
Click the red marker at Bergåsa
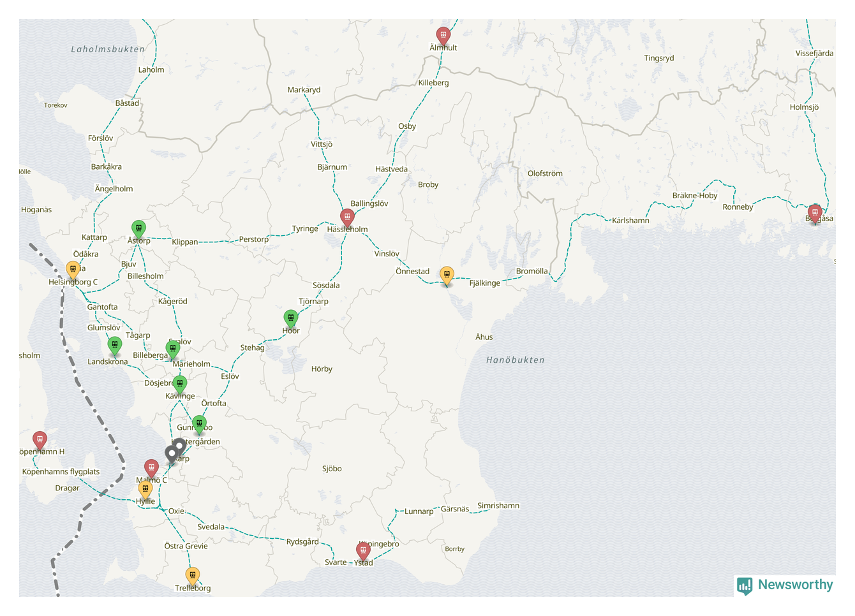click(815, 214)
